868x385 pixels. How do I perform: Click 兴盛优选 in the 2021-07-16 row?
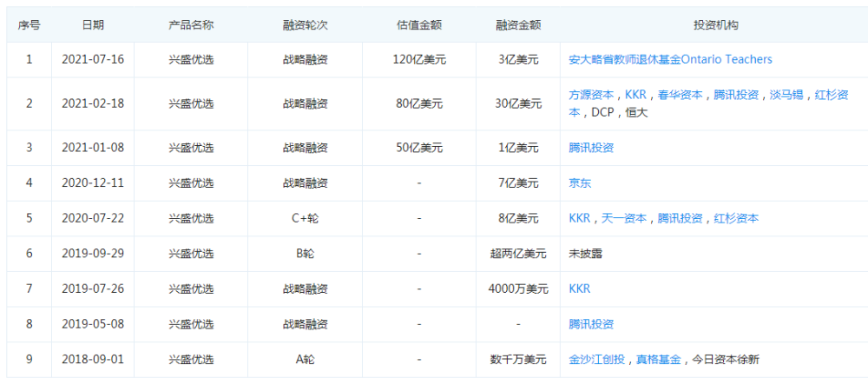(x=191, y=59)
